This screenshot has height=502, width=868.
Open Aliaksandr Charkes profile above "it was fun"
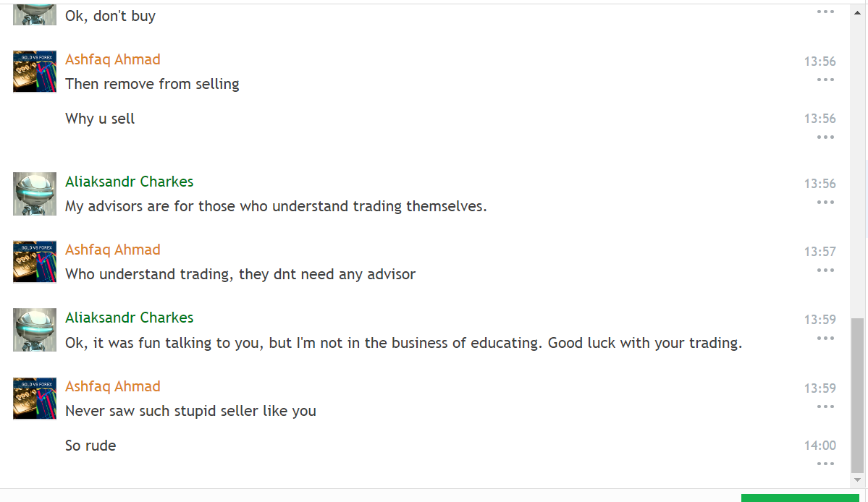coord(130,318)
